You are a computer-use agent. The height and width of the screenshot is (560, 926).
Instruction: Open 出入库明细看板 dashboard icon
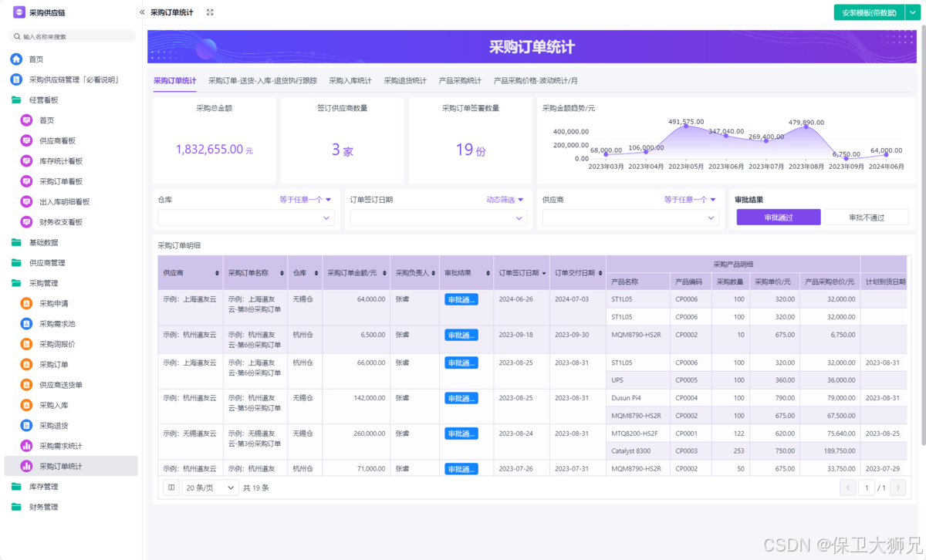coord(26,202)
